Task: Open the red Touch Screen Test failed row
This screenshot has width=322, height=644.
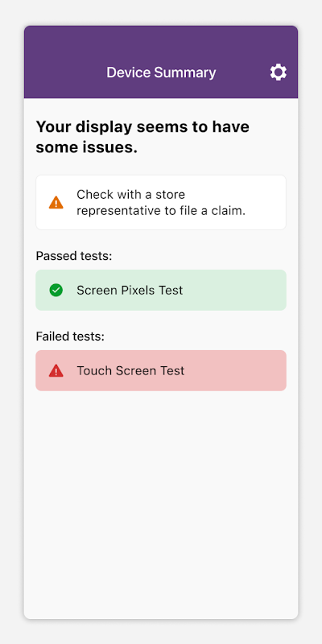Action: click(161, 370)
